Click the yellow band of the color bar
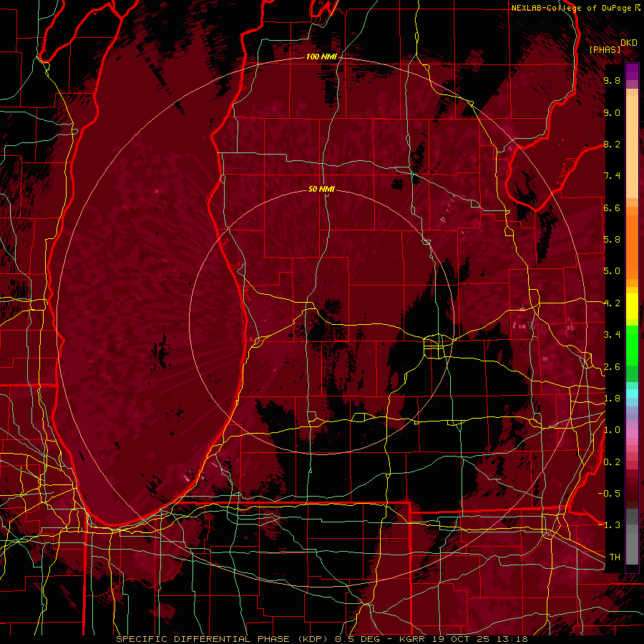The width and height of the screenshot is (644, 644). click(632, 306)
